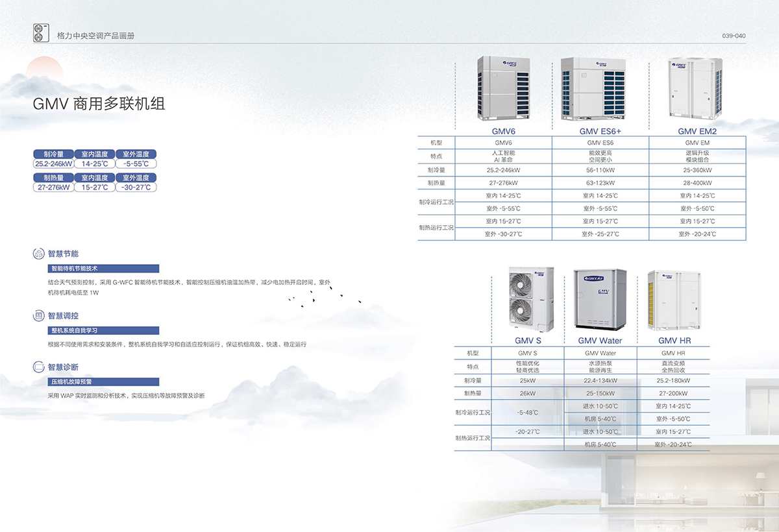Click the 25-150kW cell

coord(600,394)
